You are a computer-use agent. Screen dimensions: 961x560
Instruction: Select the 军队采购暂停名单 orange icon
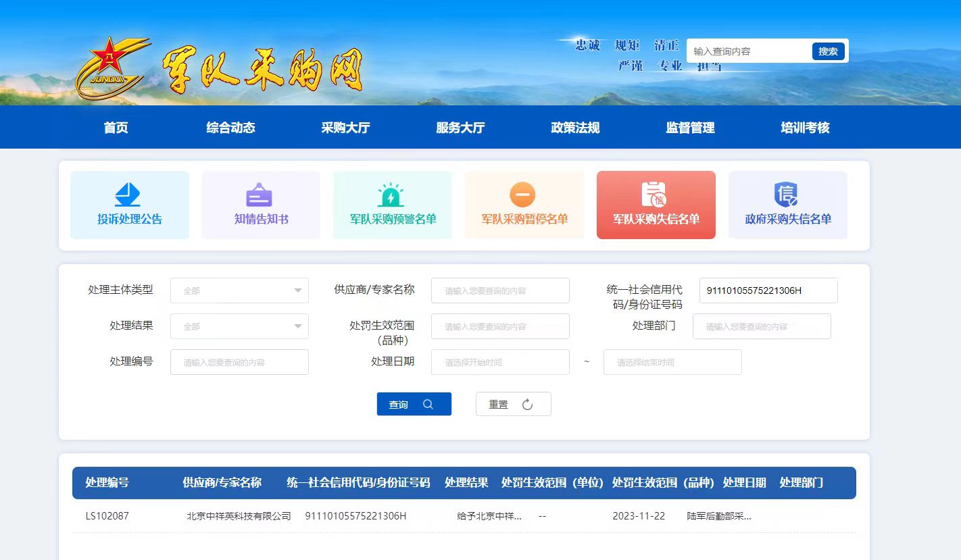coord(522,195)
